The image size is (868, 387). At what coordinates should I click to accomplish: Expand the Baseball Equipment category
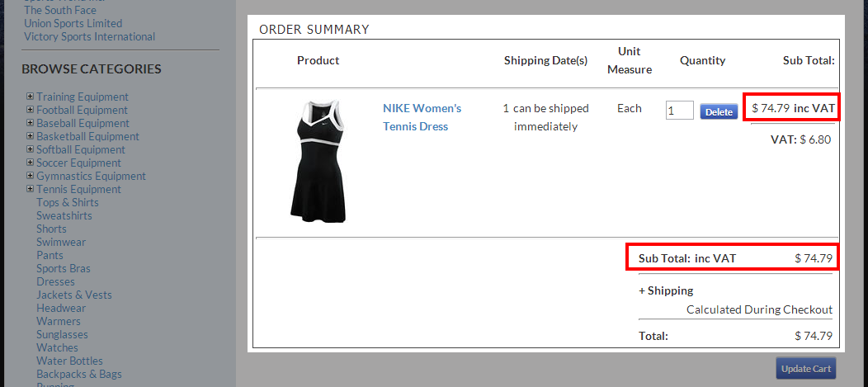(30, 123)
